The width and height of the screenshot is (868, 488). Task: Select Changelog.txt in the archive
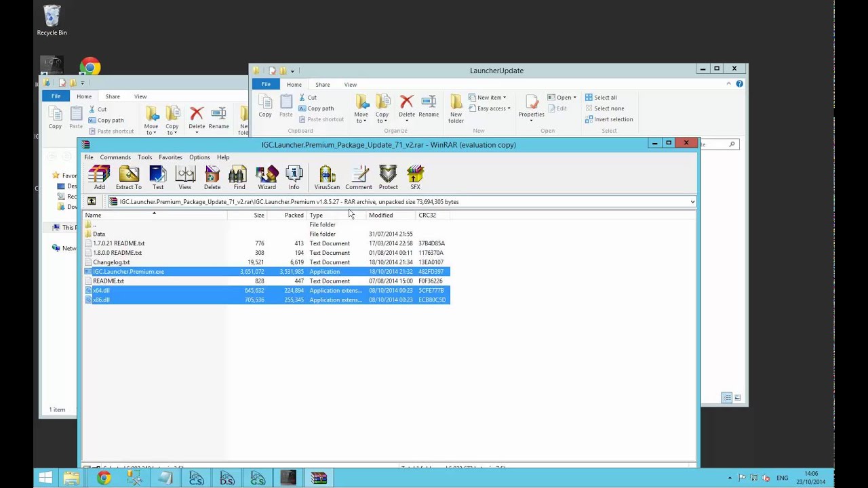[x=267, y=262]
